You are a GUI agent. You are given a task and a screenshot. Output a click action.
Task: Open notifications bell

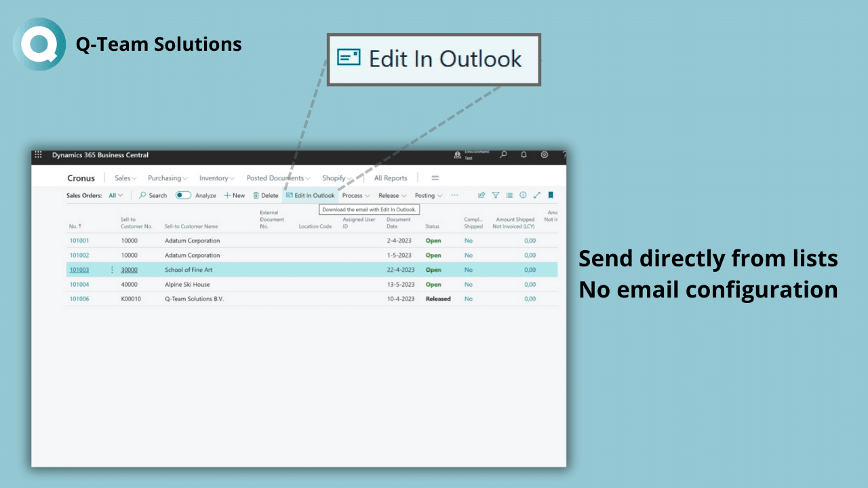524,155
